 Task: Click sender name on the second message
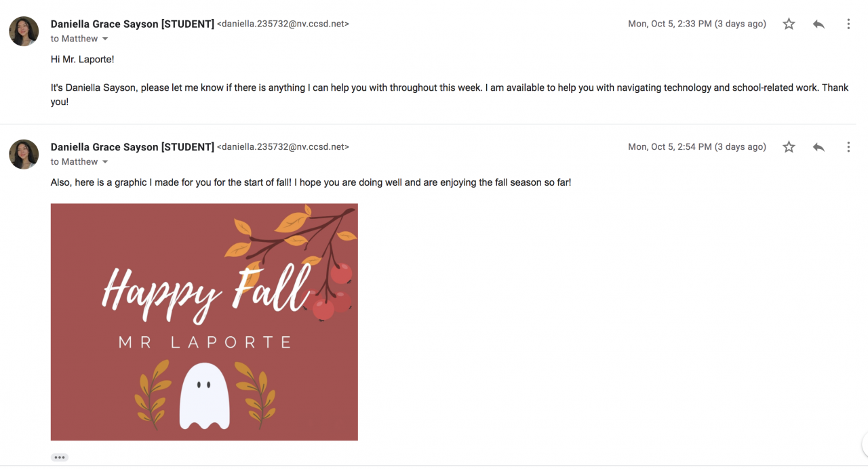coord(132,147)
